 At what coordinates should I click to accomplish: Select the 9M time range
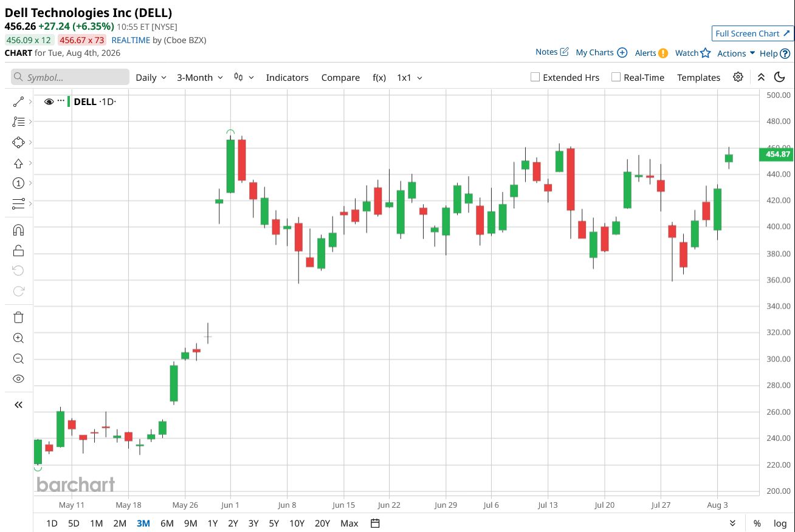tap(191, 523)
